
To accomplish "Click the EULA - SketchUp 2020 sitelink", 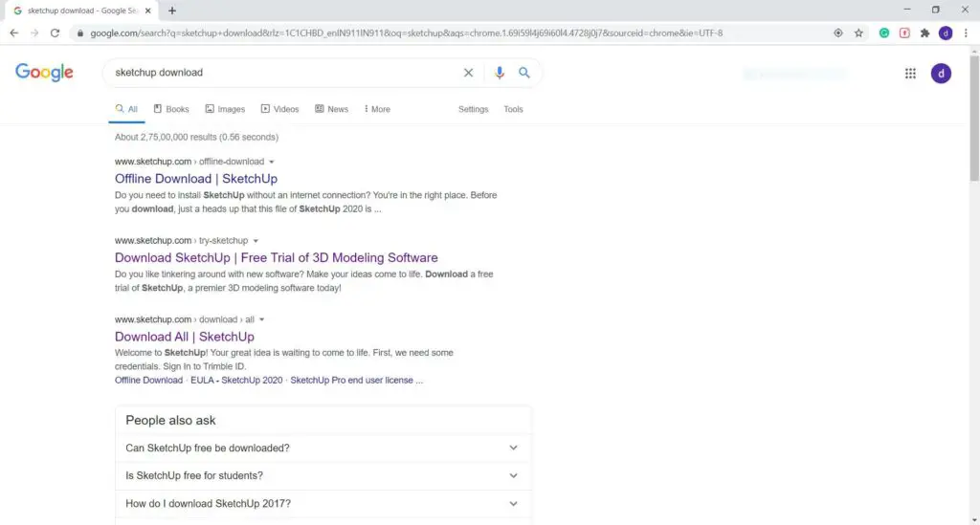I will (236, 381).
